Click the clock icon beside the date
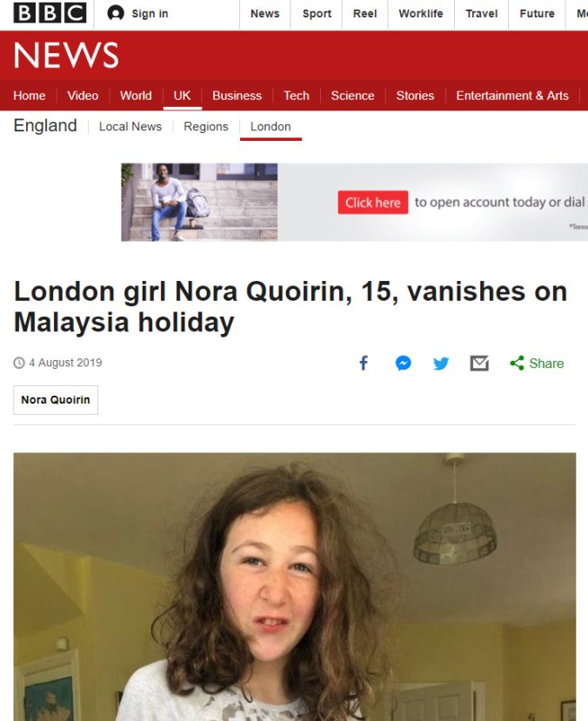Image resolution: width=588 pixels, height=721 pixels. (x=19, y=363)
